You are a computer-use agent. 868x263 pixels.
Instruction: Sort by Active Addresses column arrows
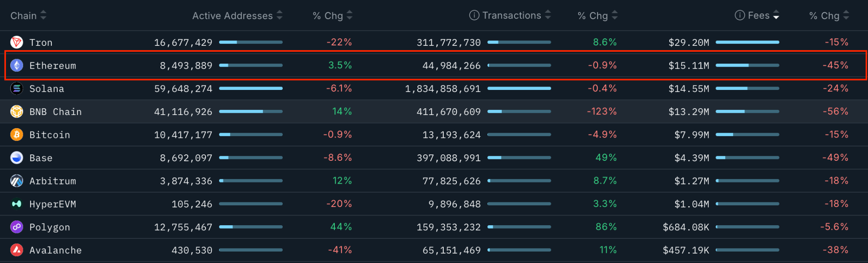[x=279, y=16]
